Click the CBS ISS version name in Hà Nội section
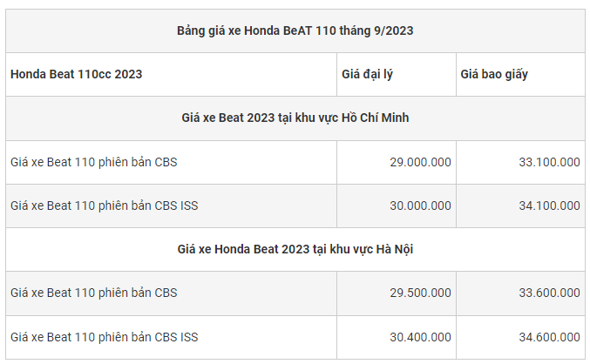Viewport: 590px width, 364px height. (105, 336)
